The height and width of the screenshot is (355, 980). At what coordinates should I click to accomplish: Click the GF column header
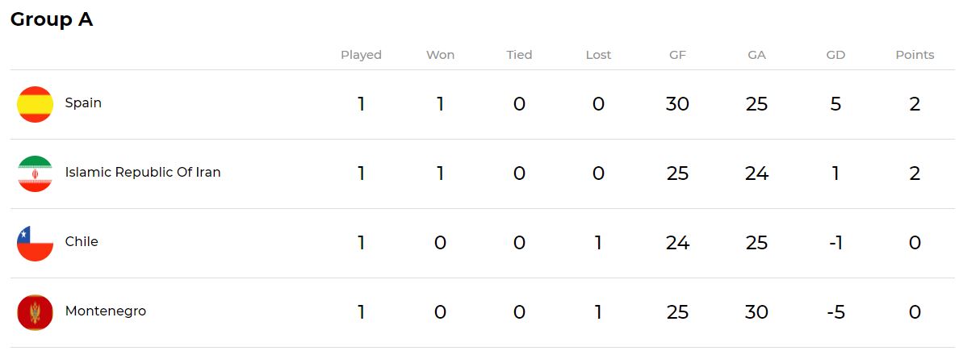pos(677,55)
